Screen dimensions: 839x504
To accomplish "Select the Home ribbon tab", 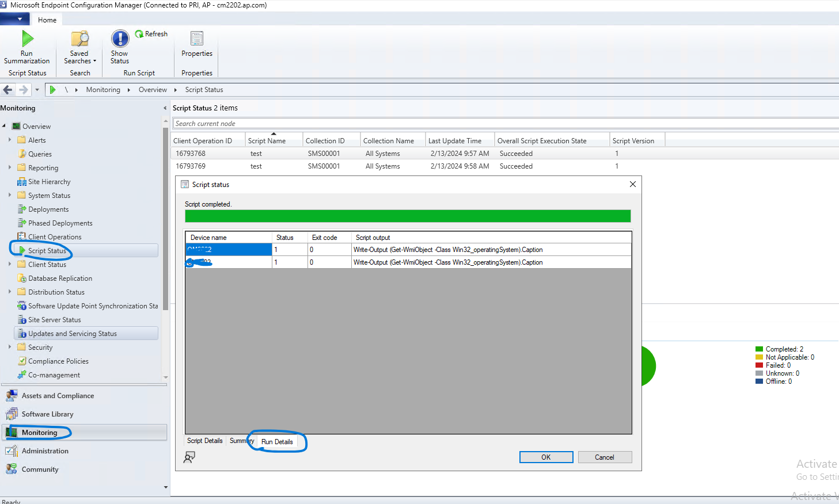I will tap(47, 20).
